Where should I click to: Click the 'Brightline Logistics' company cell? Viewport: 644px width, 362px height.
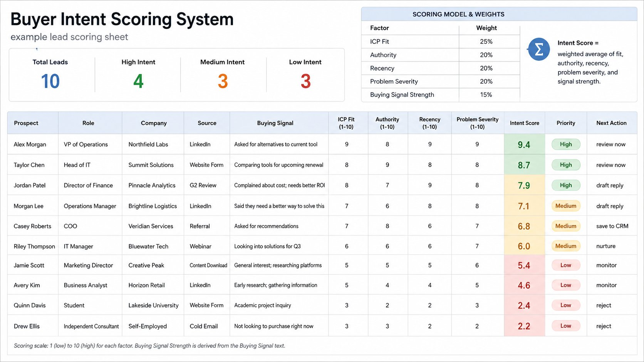pyautogui.click(x=153, y=206)
